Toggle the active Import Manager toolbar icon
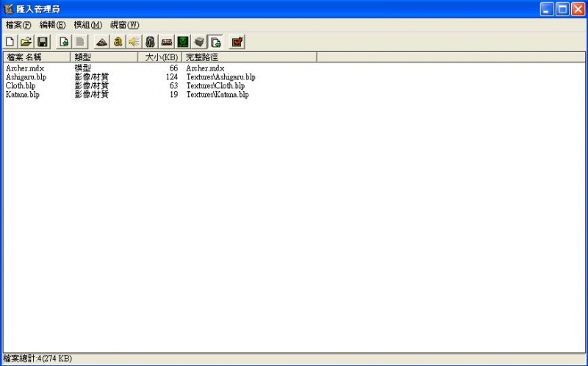This screenshot has height=366, width=588. point(215,42)
